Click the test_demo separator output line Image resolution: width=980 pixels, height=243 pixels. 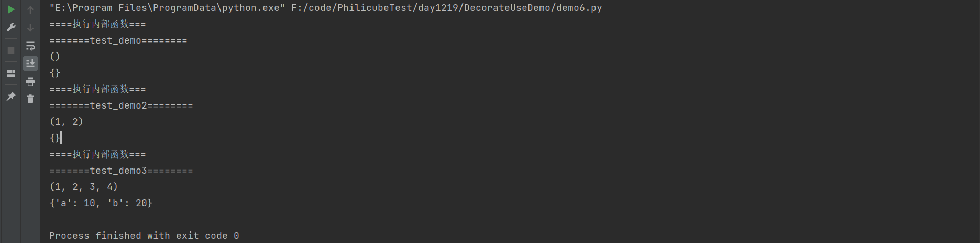pyautogui.click(x=118, y=40)
